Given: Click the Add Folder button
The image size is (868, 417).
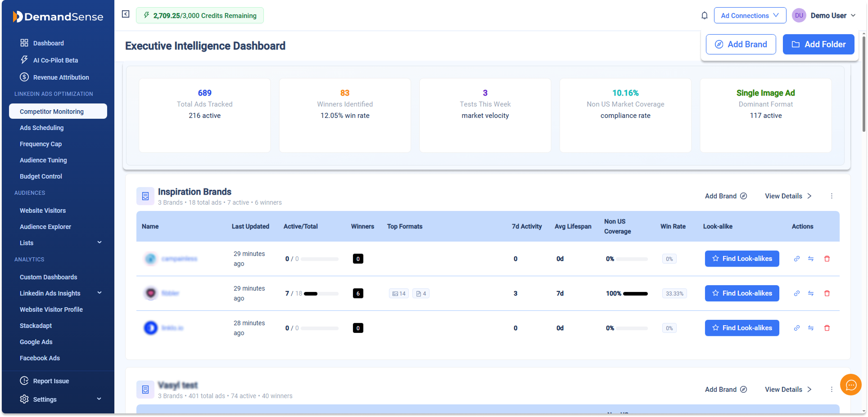Looking at the screenshot, I should (818, 45).
